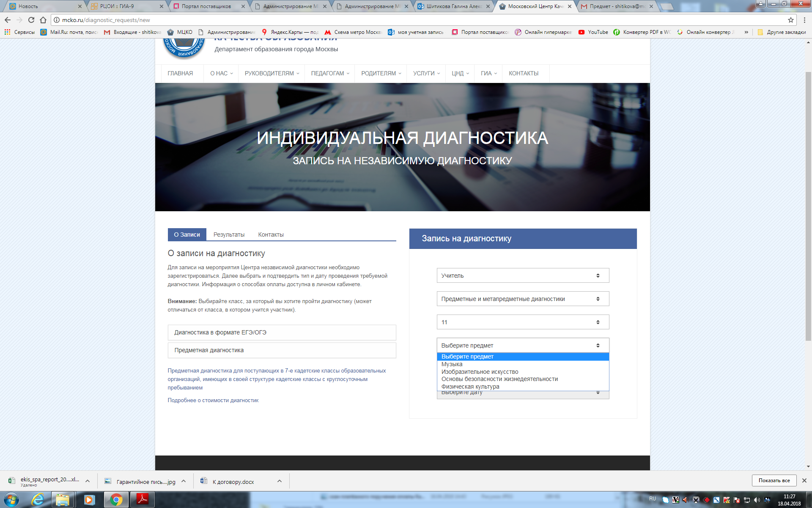
Task: Expand the Предметная диагностика section
Action: pyautogui.click(x=282, y=350)
